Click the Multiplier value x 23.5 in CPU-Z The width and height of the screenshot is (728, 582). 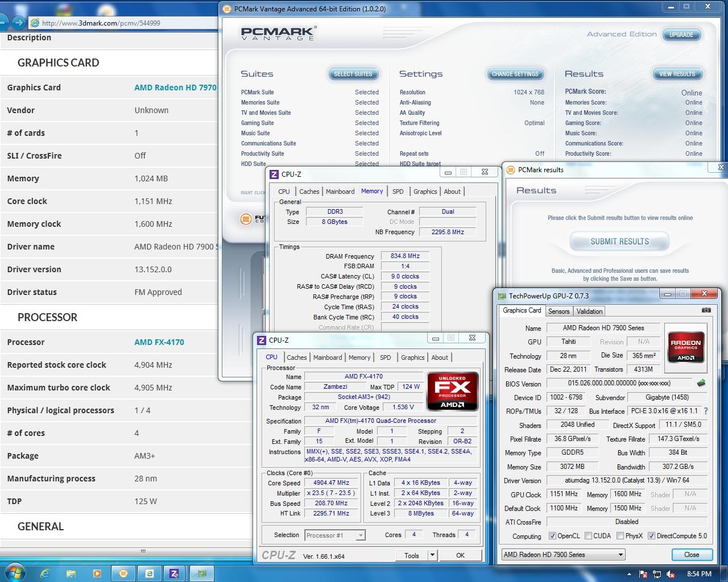(331, 493)
